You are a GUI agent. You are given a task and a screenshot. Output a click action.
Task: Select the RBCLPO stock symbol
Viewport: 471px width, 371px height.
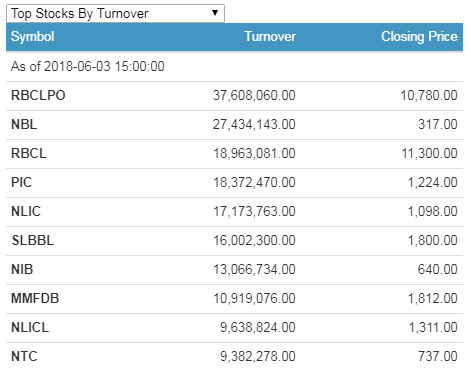click(x=38, y=96)
